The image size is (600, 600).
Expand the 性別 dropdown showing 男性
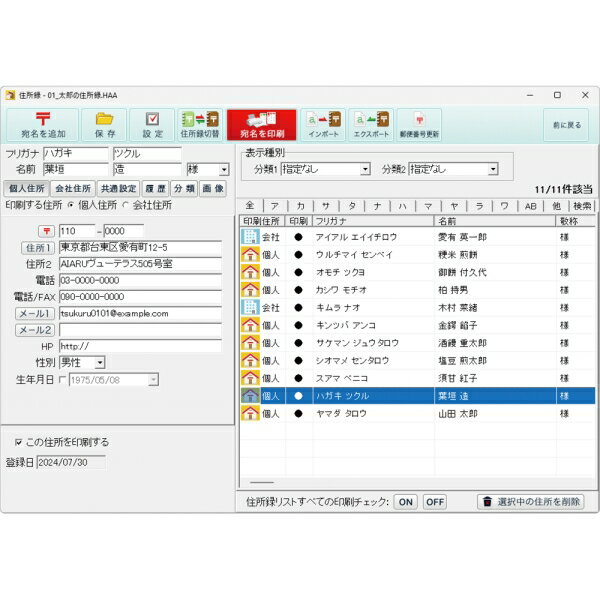click(x=99, y=363)
